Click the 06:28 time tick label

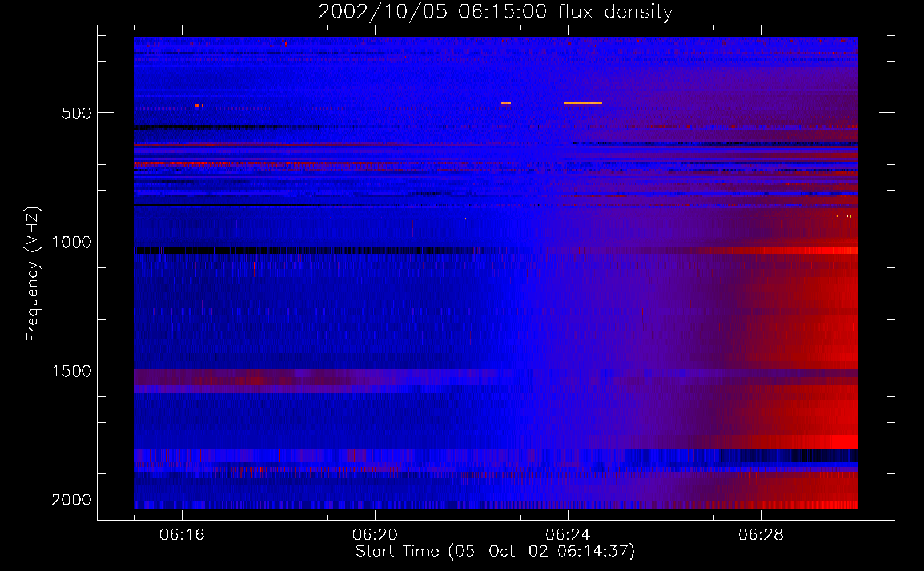point(761,535)
